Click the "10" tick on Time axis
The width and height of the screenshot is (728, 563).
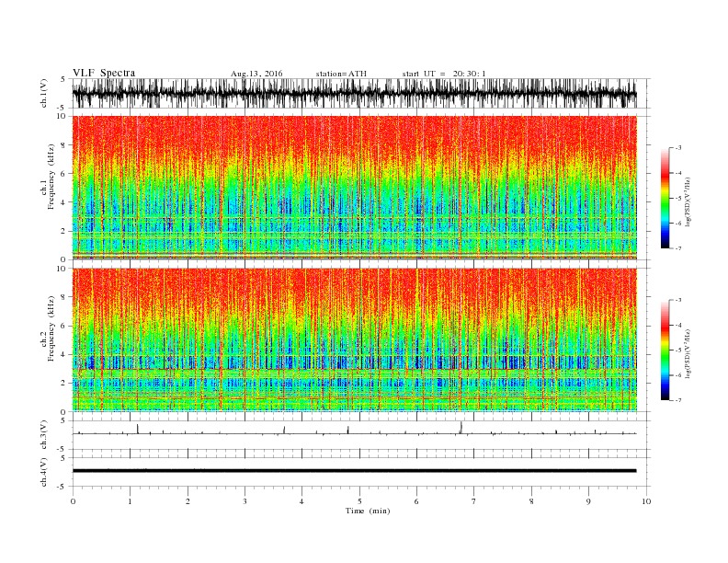coord(646,501)
